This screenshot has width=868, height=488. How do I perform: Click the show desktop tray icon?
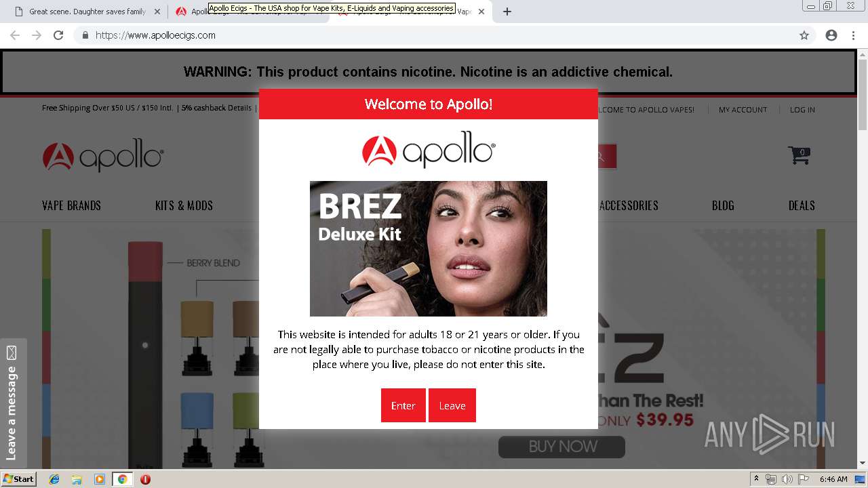pos(861,479)
